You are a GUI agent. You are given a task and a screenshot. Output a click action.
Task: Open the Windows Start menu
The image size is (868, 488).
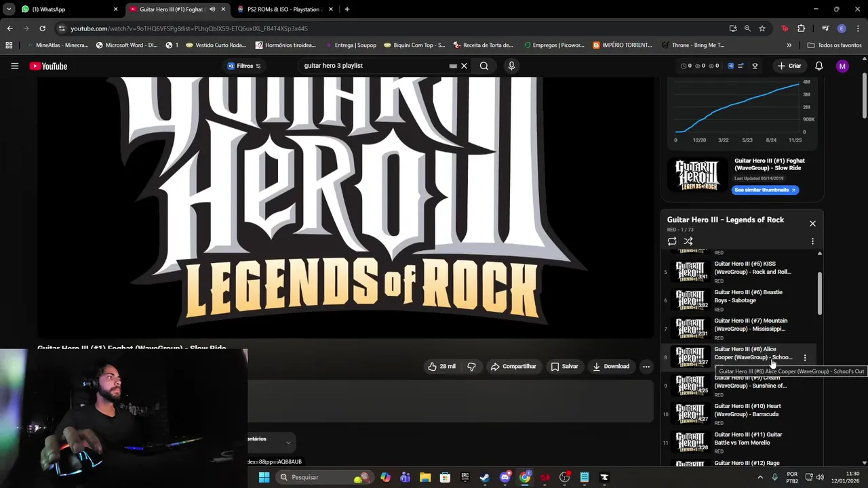[x=264, y=477]
